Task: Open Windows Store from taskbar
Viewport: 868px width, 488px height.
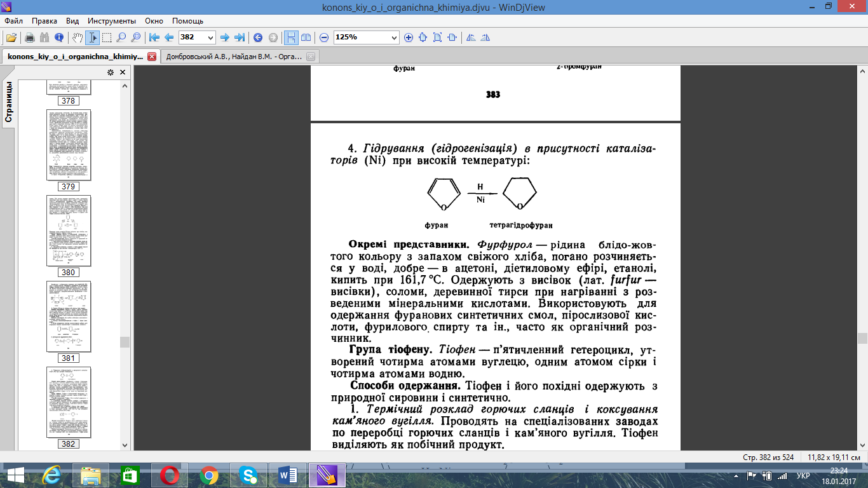Action: click(x=130, y=475)
